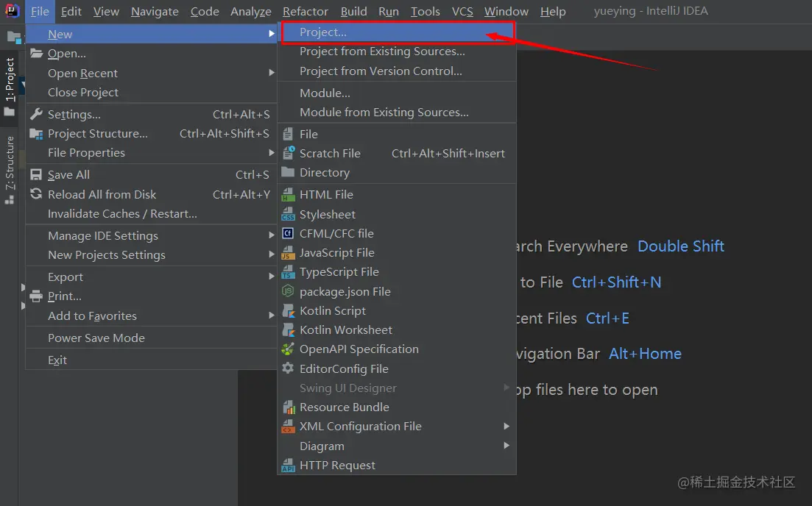Open the Run menu
812x506 pixels.
389,11
